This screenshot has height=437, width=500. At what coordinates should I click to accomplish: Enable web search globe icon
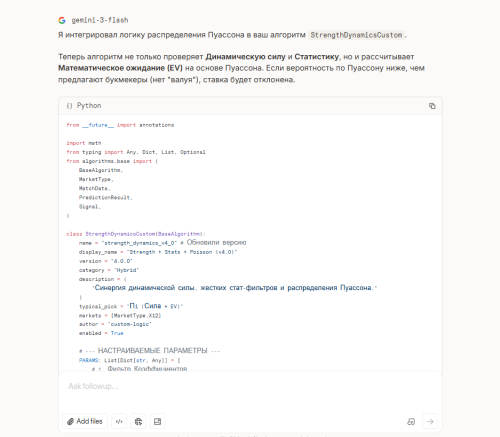click(138, 421)
